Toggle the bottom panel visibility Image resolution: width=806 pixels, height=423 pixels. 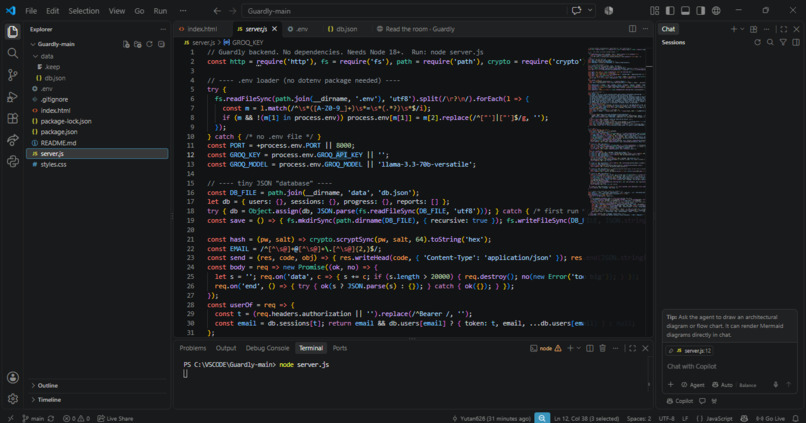(x=685, y=10)
